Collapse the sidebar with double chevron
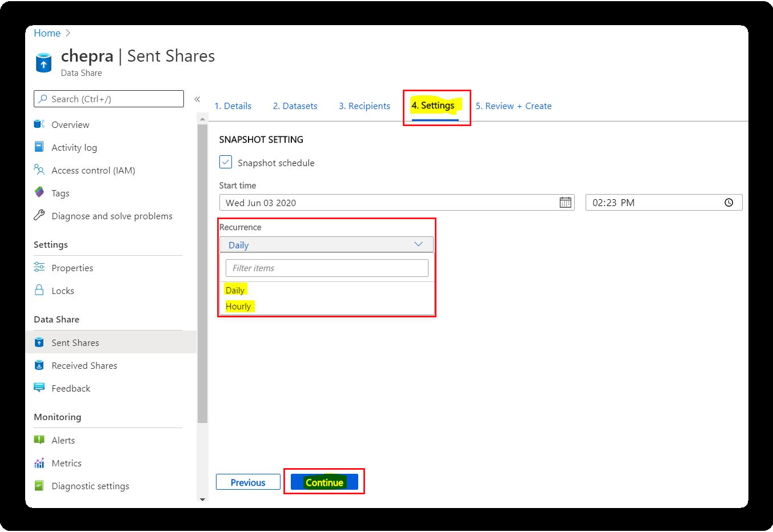 pyautogui.click(x=197, y=99)
